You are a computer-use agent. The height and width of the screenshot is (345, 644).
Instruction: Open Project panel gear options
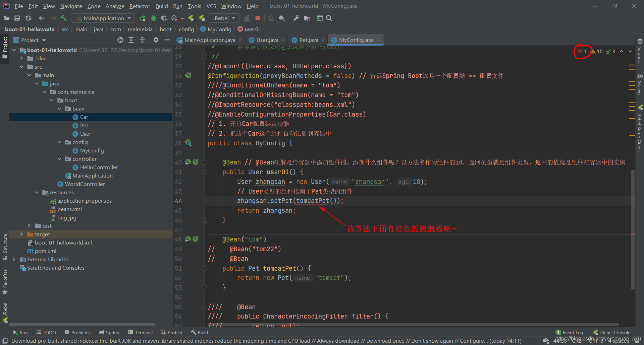pos(156,40)
